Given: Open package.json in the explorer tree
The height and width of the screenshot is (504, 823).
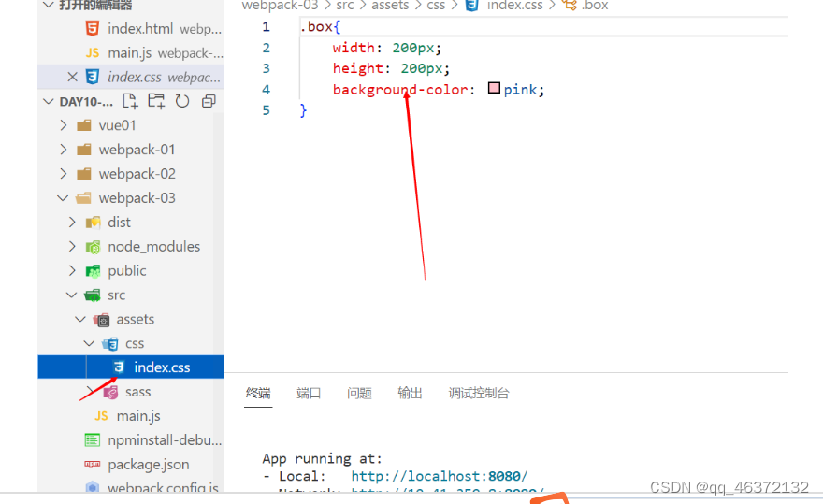Looking at the screenshot, I should click(x=149, y=465).
